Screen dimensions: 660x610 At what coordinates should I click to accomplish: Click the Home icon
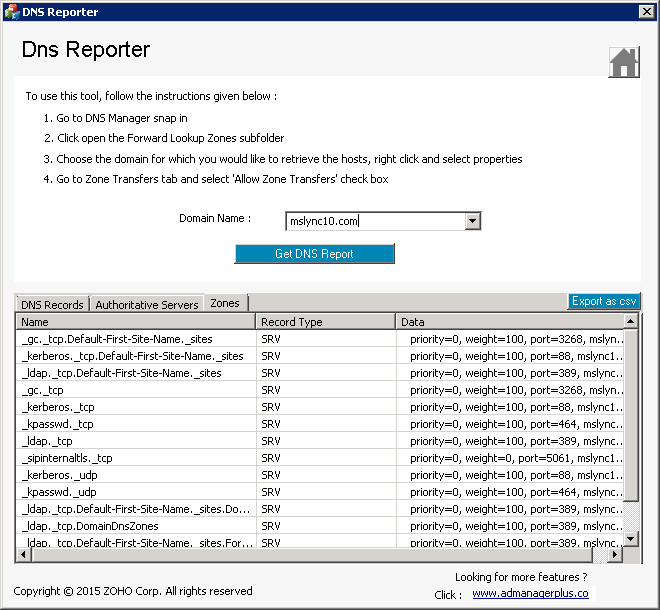coord(624,62)
